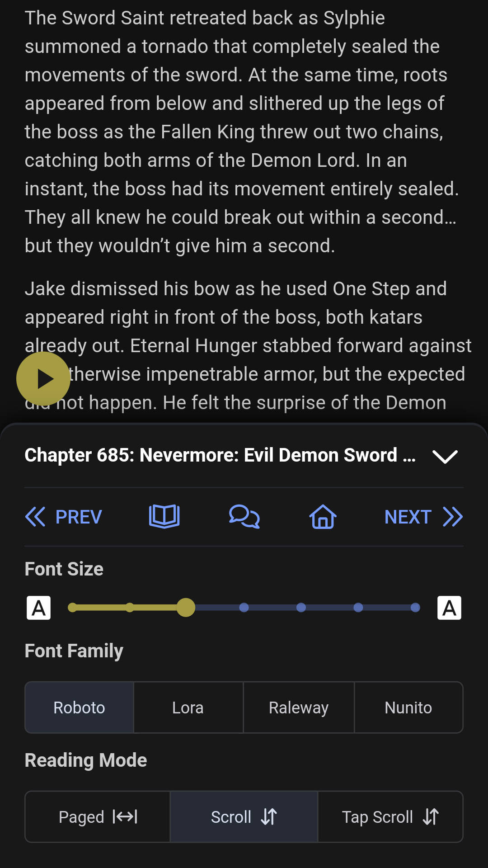Go to the novel home icon
The image size is (488, 868).
pos(323,517)
